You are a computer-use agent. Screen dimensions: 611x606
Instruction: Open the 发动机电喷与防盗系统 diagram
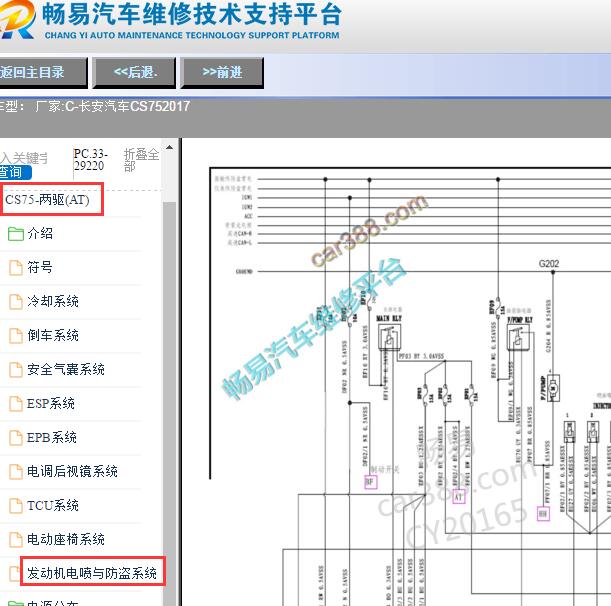click(92, 573)
